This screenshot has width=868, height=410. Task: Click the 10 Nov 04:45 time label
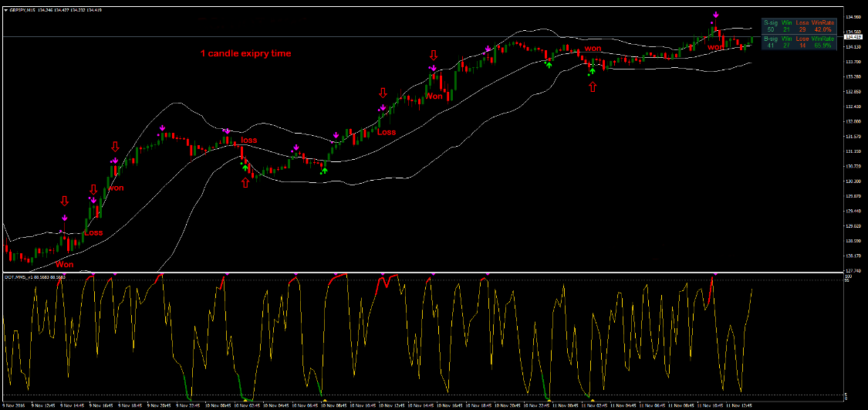pos(276,405)
